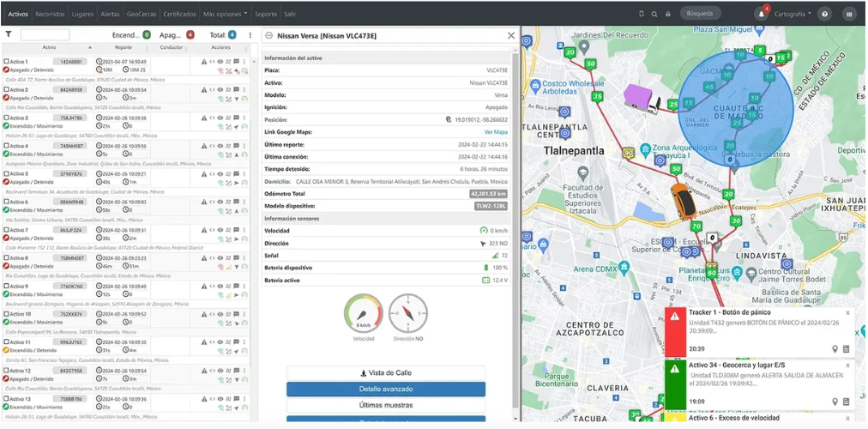Viewport: 868px width, 429px height.
Task: Click the orange car marker on map
Action: 683,201
